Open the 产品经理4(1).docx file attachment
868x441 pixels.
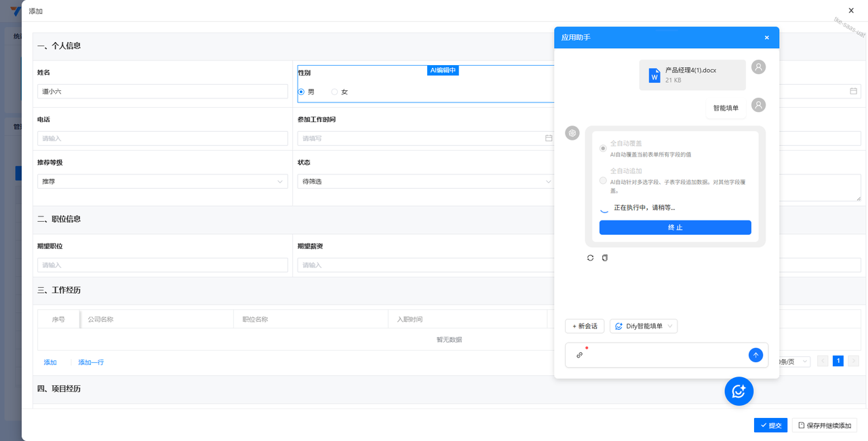pos(692,75)
